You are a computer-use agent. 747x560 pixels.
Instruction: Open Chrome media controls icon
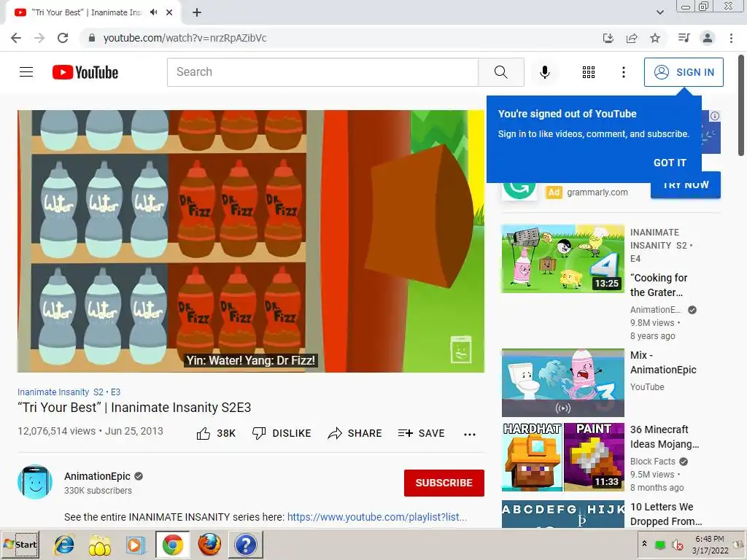point(684,38)
